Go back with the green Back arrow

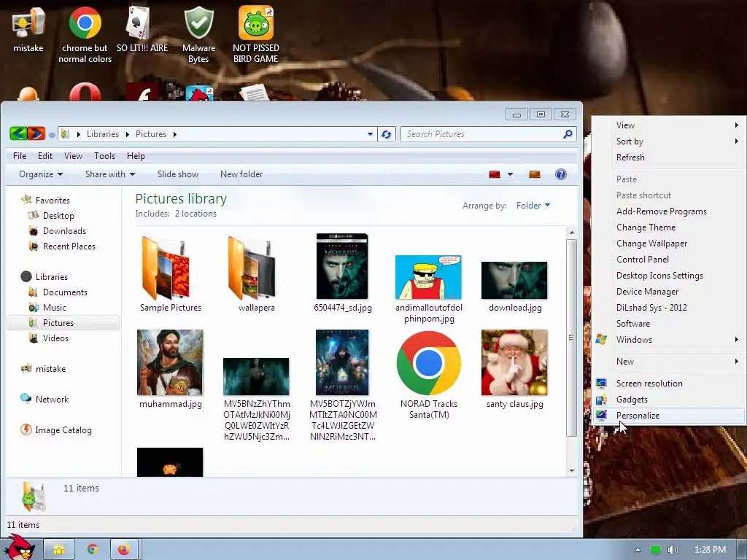tap(18, 133)
